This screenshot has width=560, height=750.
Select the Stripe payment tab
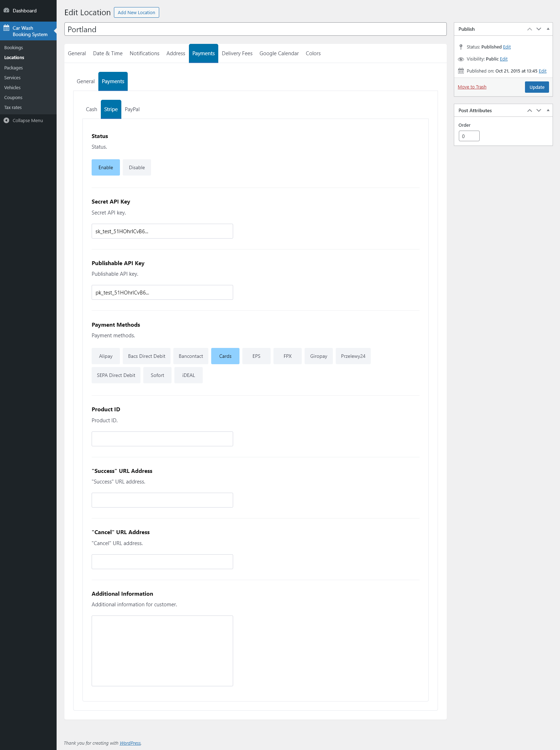point(111,109)
